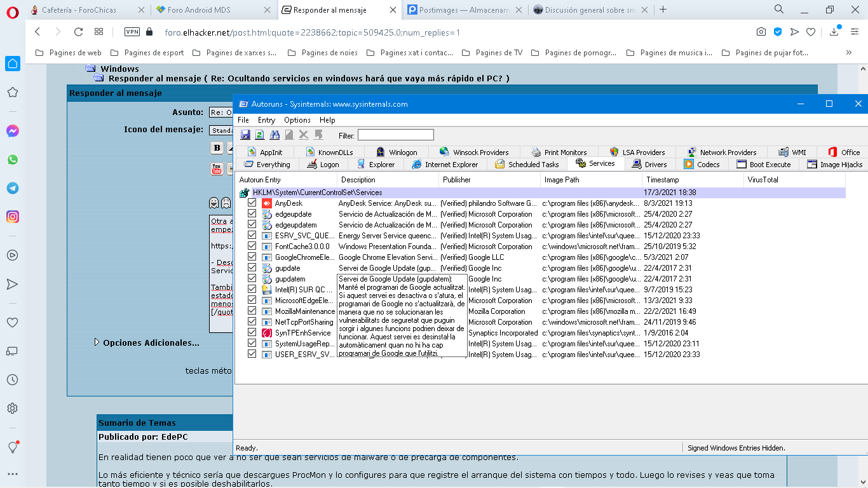This screenshot has width=868, height=488.
Task: Open the Pagines de esport bookmark folder
Action: click(x=147, y=53)
